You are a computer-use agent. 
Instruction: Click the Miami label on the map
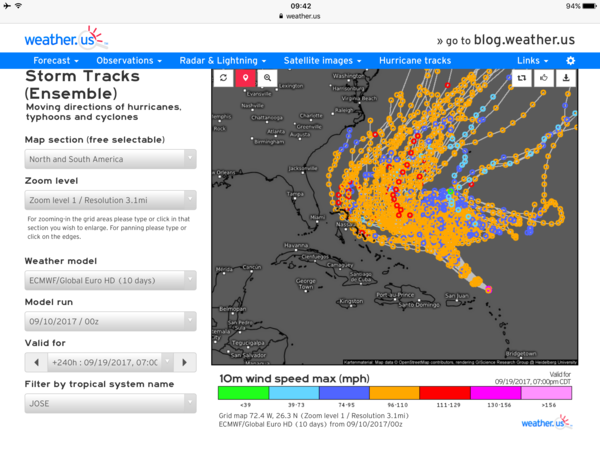tap(317, 217)
